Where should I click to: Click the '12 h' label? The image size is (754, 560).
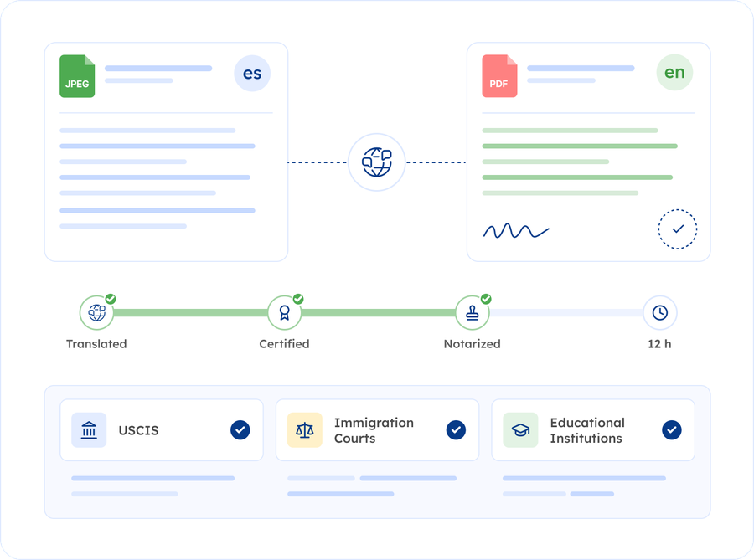[x=660, y=344]
